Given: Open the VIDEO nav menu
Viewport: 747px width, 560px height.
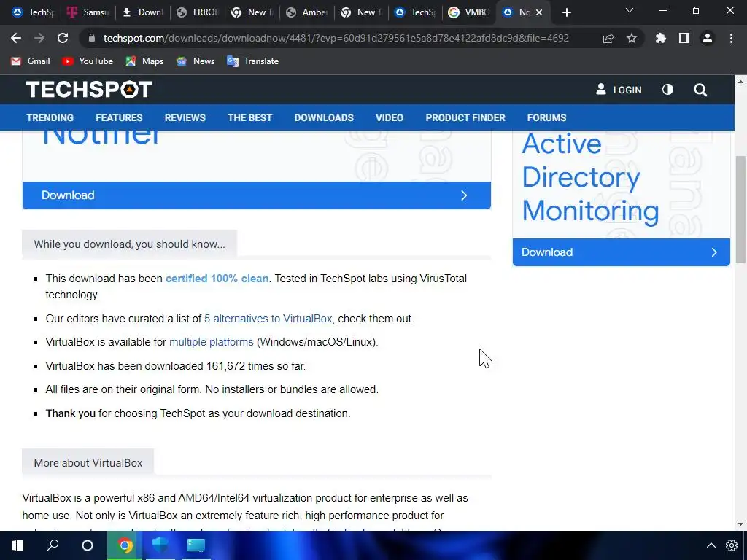Looking at the screenshot, I should pos(390,117).
